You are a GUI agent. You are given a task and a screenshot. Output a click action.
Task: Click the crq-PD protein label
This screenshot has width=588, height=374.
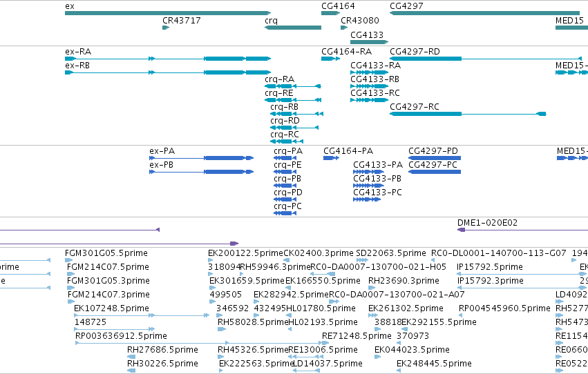click(x=288, y=193)
